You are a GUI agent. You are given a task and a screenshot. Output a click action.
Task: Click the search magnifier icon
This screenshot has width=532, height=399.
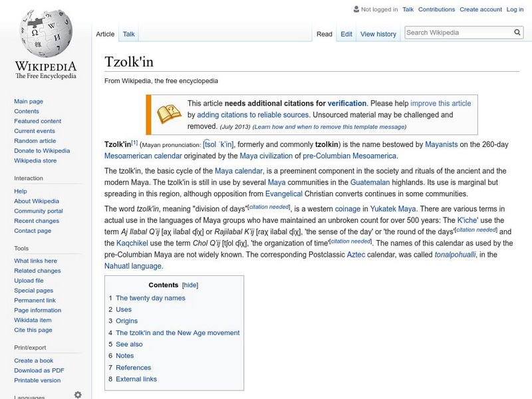pos(517,33)
